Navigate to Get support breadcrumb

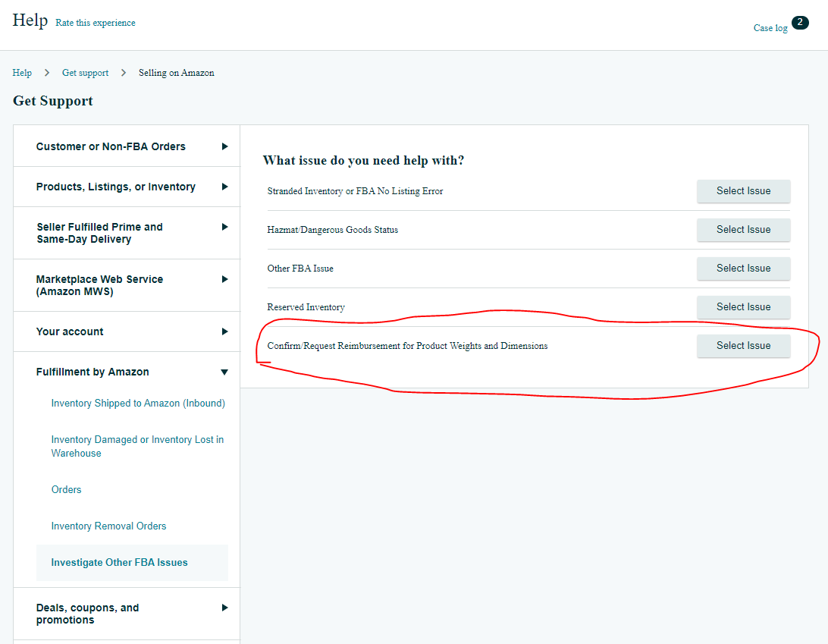pos(85,73)
